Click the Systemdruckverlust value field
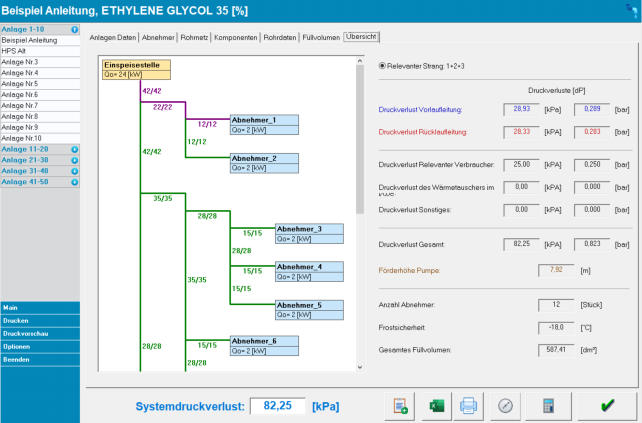The height and width of the screenshot is (423, 642). point(277,406)
